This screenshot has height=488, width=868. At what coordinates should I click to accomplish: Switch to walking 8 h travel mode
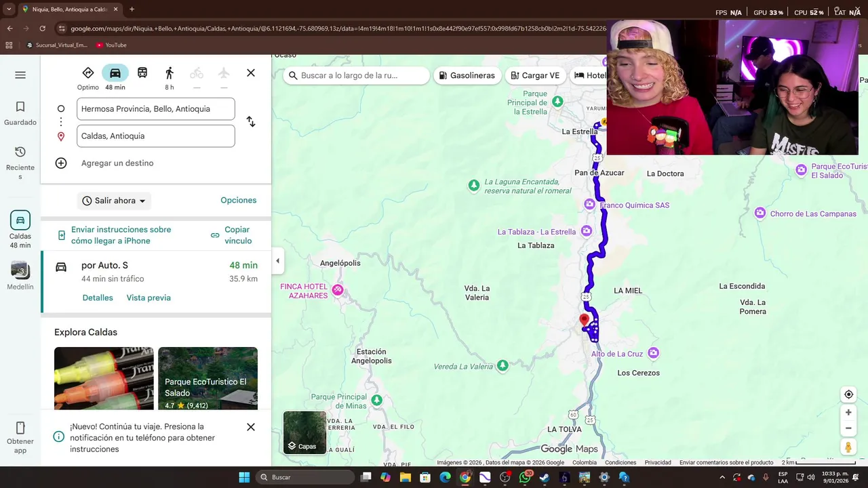point(170,78)
